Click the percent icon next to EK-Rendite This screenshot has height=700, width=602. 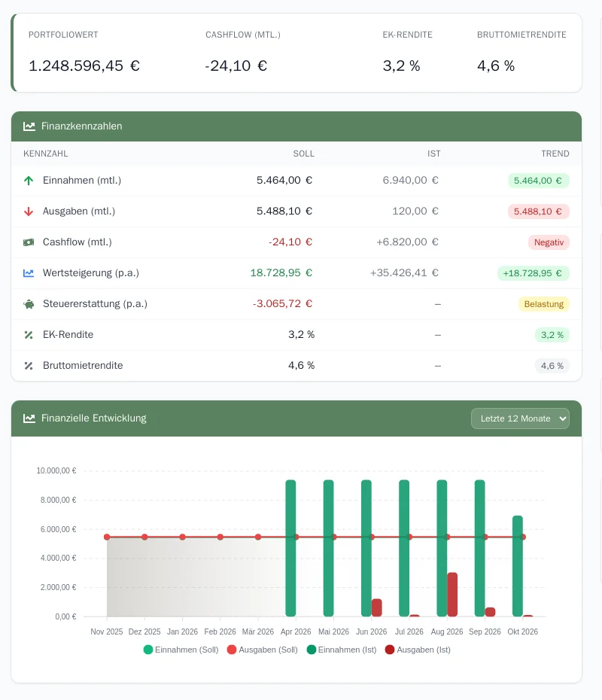tap(29, 335)
